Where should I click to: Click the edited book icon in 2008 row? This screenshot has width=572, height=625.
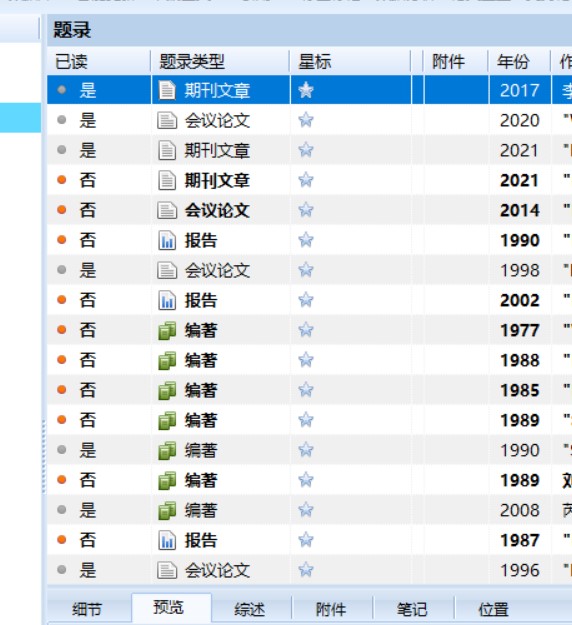point(167,511)
